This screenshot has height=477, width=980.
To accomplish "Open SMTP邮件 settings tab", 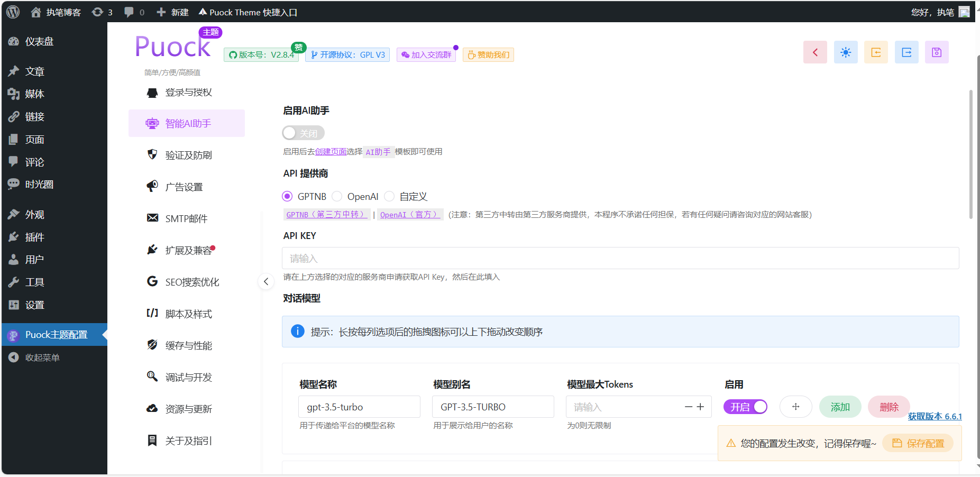I will (187, 218).
